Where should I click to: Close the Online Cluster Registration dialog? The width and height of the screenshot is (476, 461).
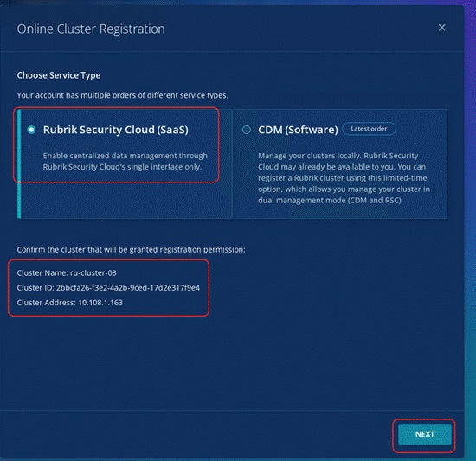tap(441, 28)
